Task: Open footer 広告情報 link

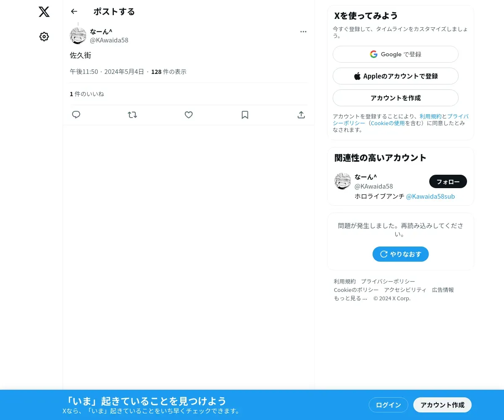Action: click(443, 290)
